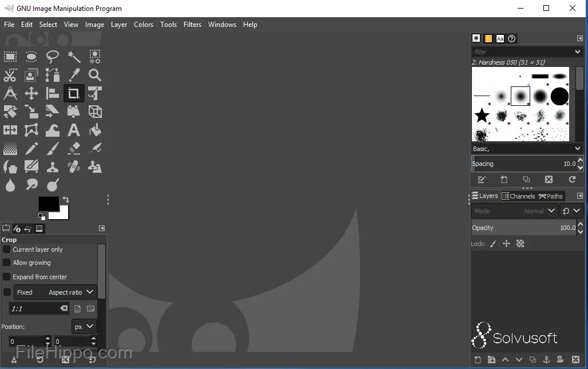Select the Blur/Sharpen droplet tool
This screenshot has width=588, height=369.
point(10,184)
